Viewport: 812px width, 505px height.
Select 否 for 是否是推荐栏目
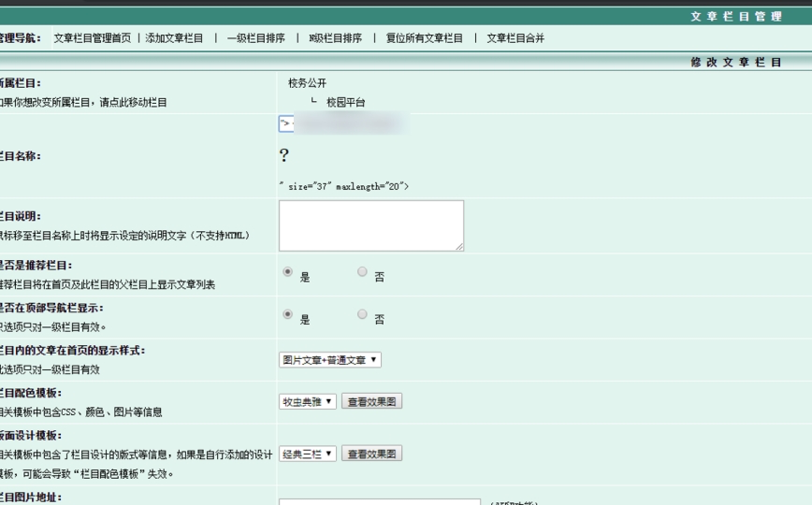click(x=362, y=272)
